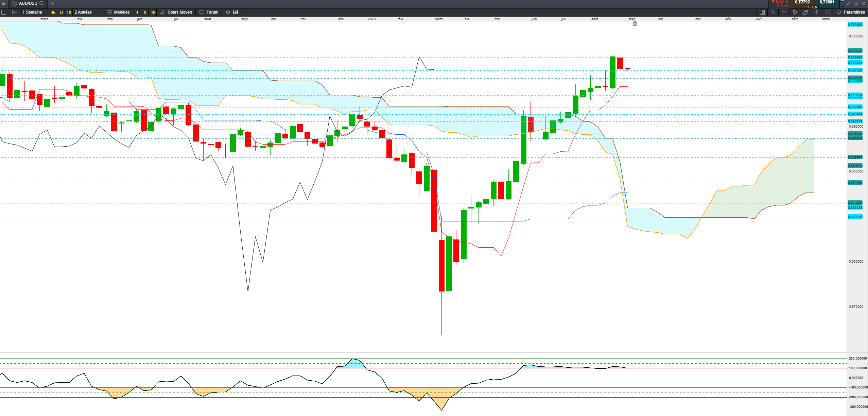Add a new chart tab with the plus icon

[x=53, y=3]
